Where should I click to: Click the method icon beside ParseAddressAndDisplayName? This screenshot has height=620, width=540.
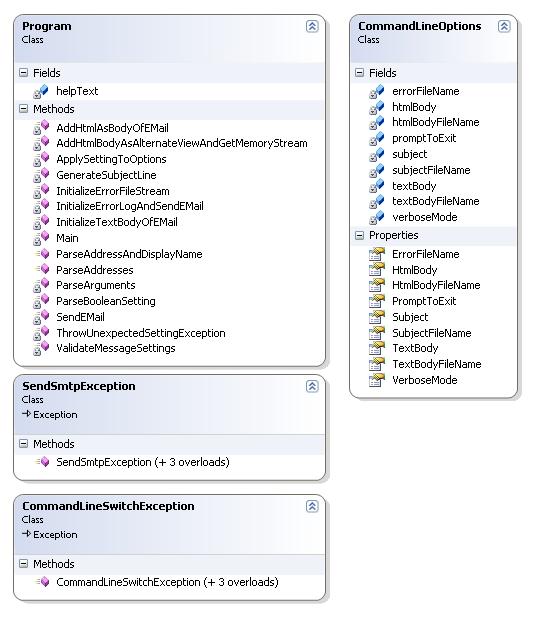coord(42,254)
